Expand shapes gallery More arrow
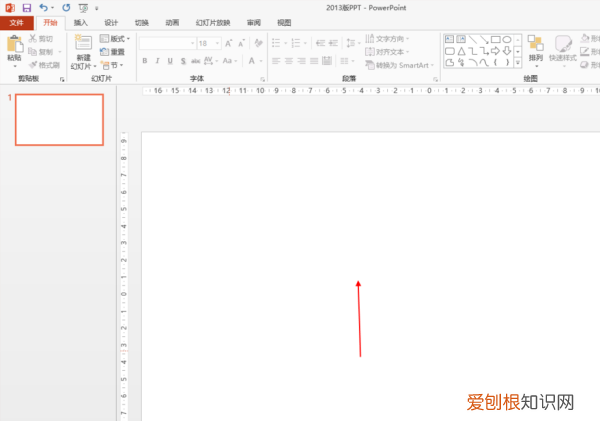 click(518, 62)
